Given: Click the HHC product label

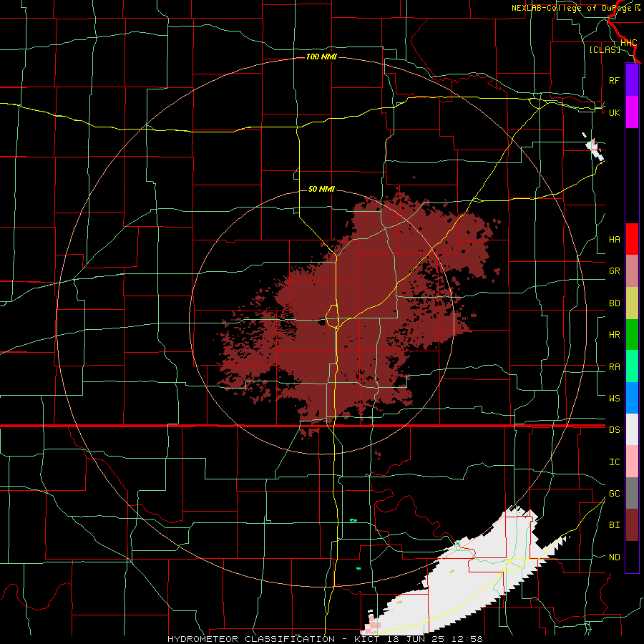Looking at the screenshot, I should point(628,43).
